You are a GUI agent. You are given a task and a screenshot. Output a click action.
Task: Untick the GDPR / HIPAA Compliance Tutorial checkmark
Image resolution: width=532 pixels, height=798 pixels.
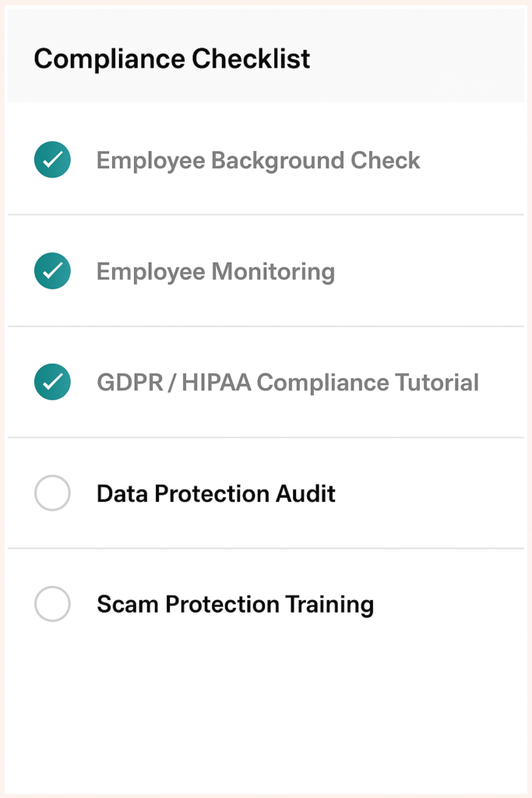tap(52, 382)
